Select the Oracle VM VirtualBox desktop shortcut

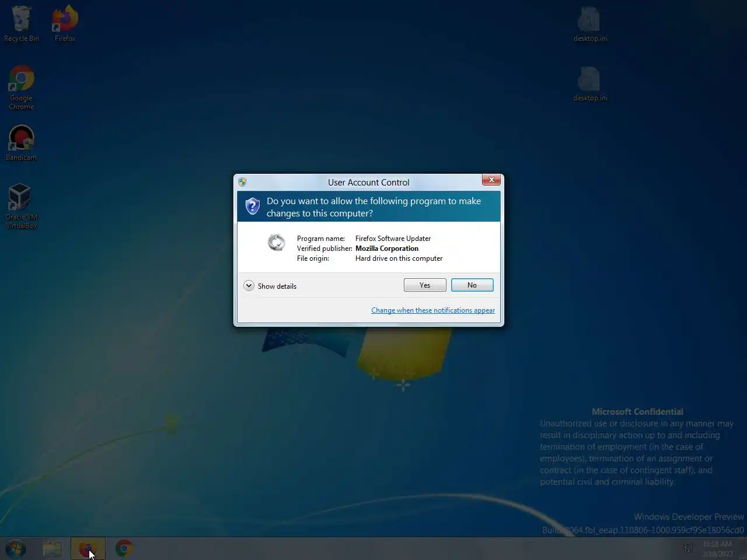pyautogui.click(x=21, y=206)
